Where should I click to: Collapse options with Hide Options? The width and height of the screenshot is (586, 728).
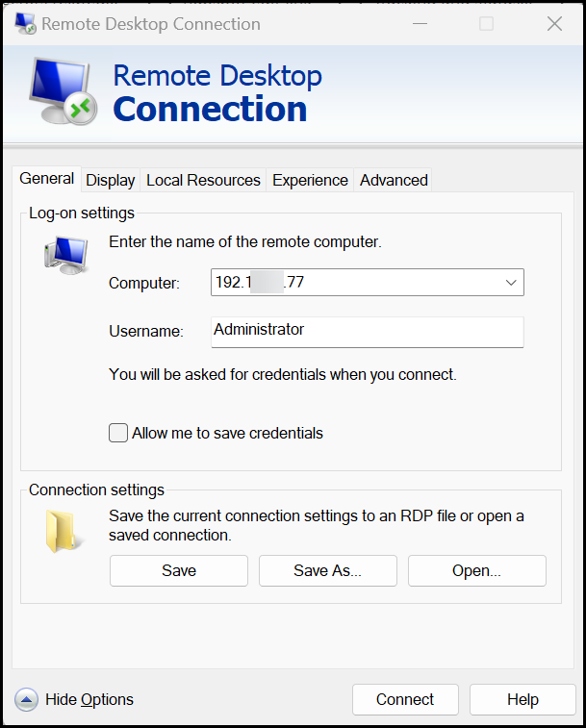click(89, 700)
